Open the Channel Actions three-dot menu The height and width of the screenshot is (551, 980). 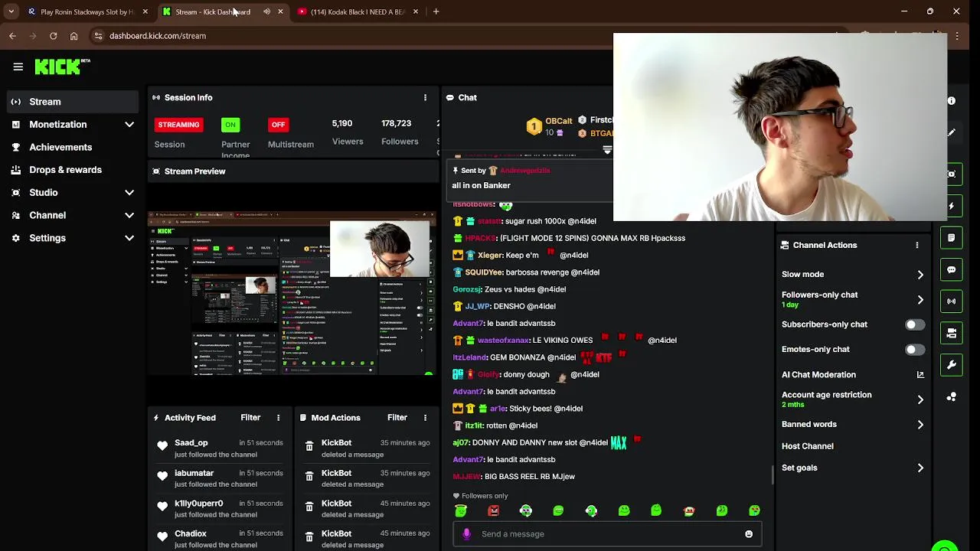click(x=916, y=245)
